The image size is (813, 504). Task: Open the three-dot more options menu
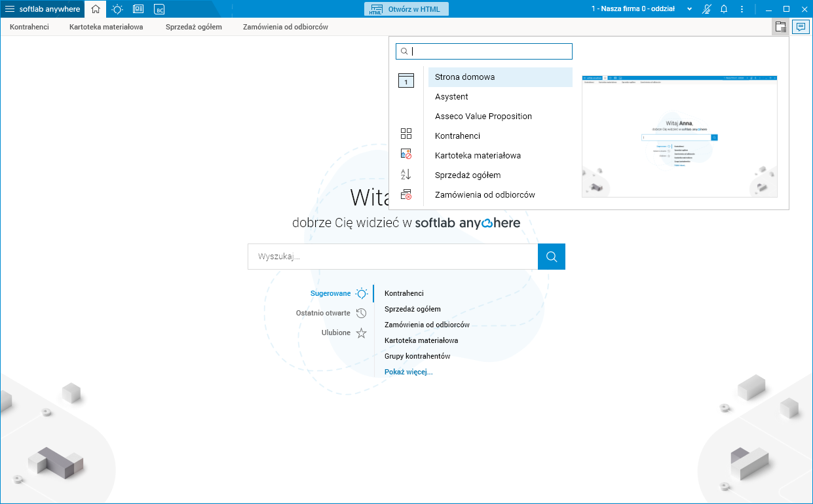click(742, 9)
